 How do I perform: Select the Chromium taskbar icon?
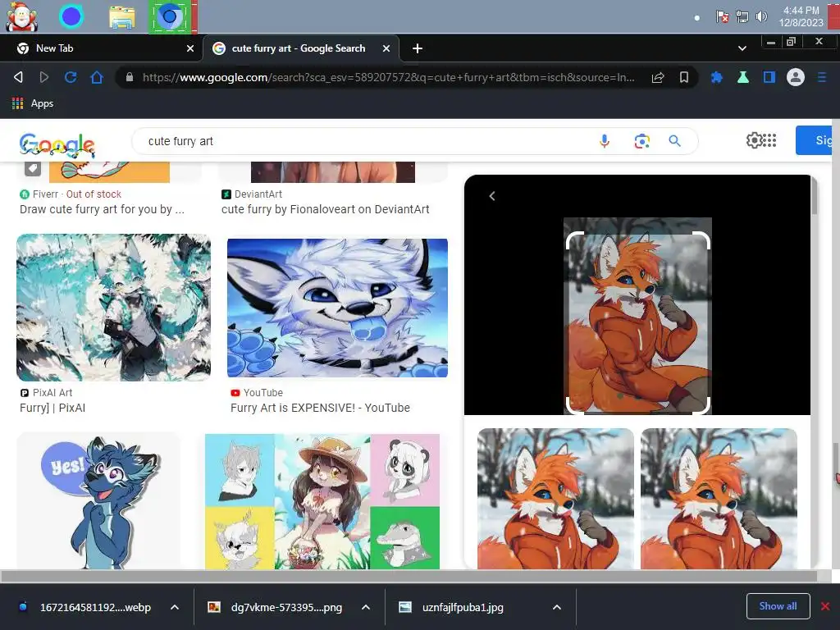coord(170,17)
